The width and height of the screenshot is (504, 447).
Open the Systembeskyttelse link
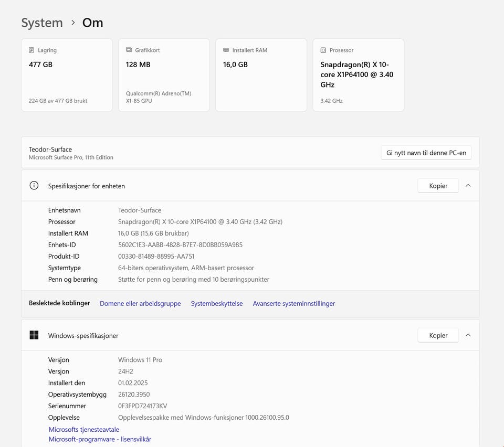coord(217,304)
